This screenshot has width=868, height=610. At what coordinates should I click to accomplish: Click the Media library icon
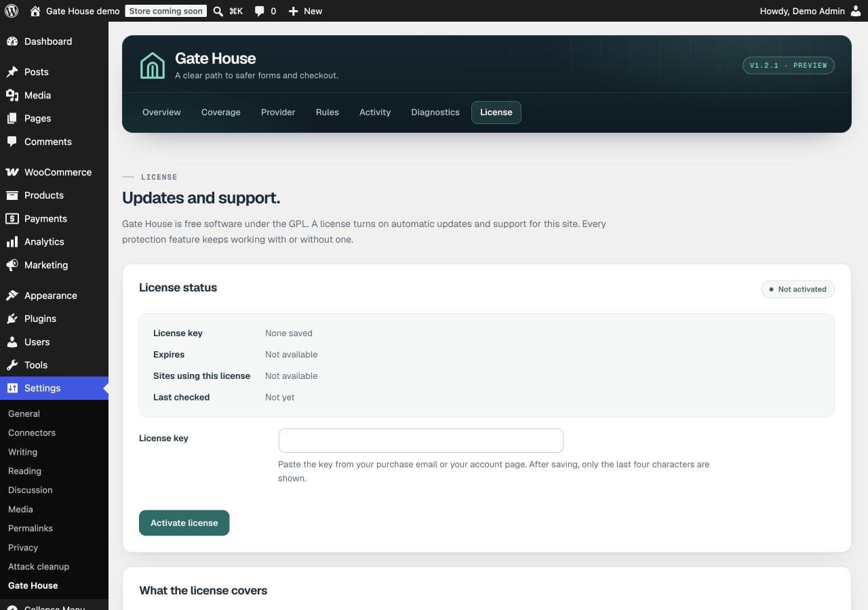click(x=12, y=95)
